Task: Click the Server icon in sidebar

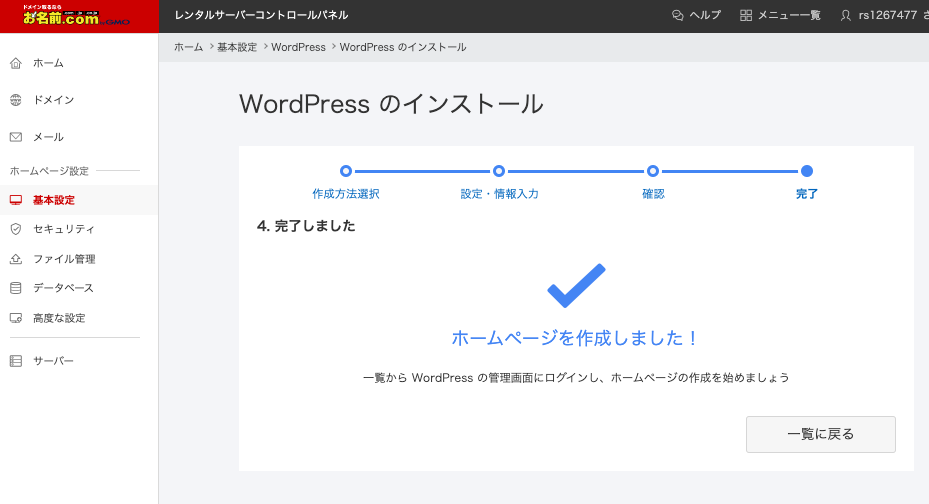Action: click(x=15, y=361)
